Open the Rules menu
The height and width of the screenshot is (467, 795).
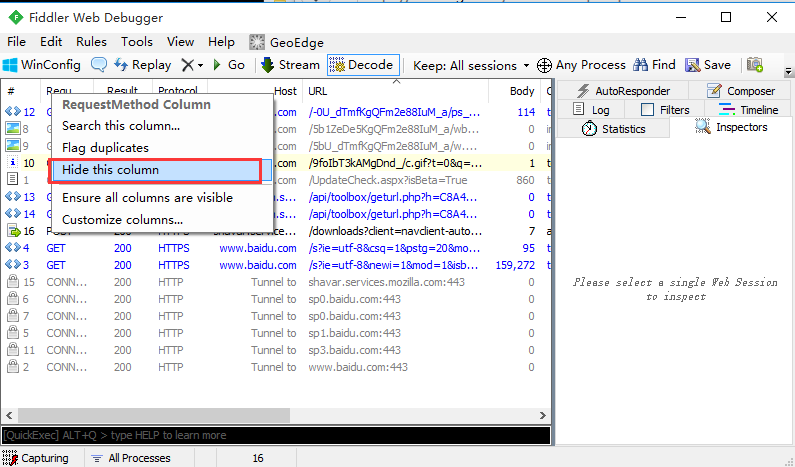click(x=91, y=42)
